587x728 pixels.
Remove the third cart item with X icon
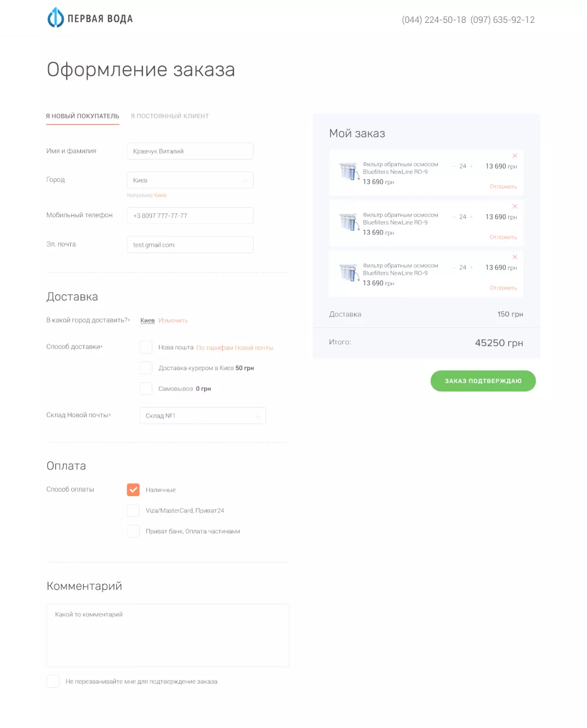(x=515, y=257)
